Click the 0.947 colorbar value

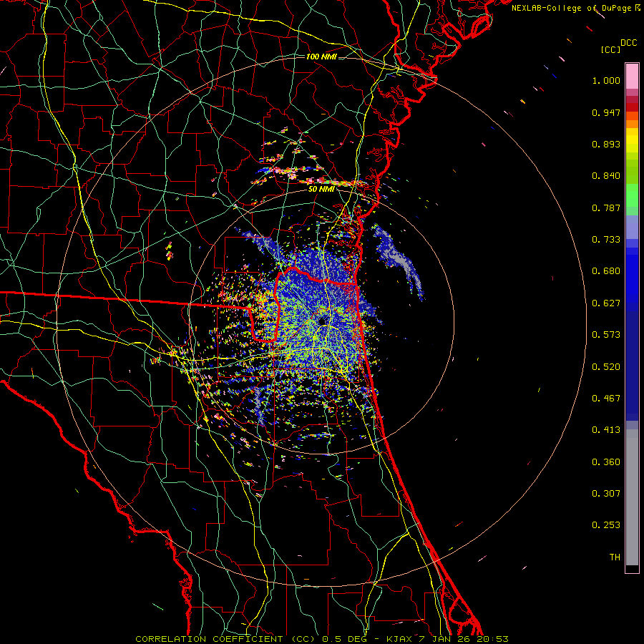606,112
